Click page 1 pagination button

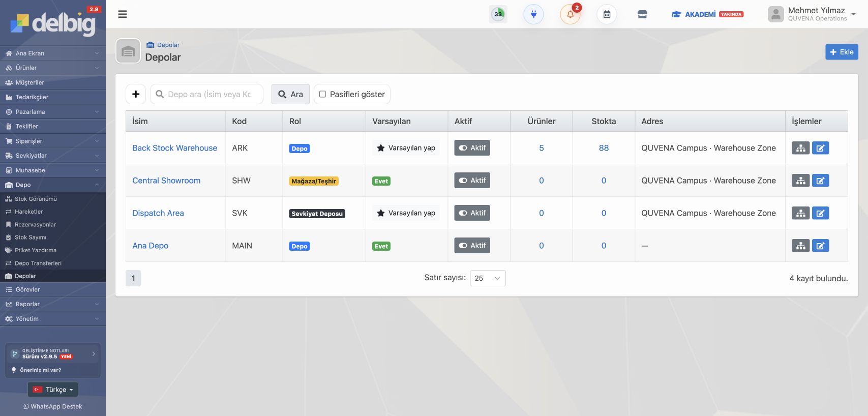click(x=133, y=278)
